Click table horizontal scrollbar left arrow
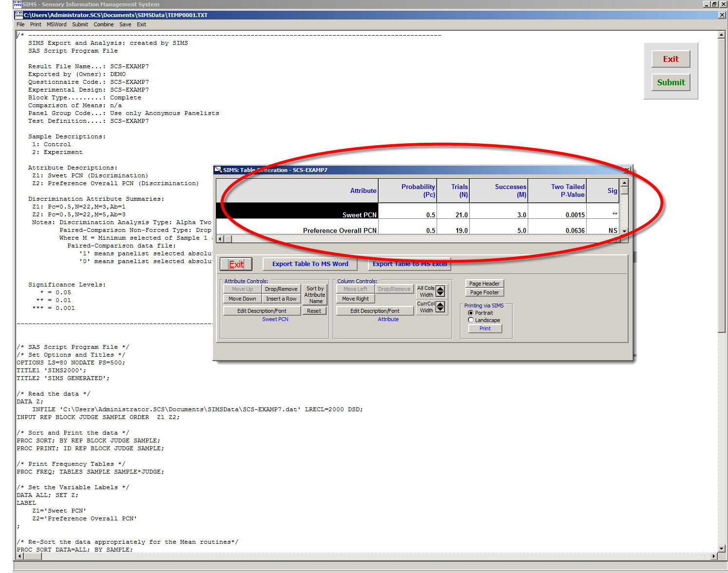This screenshot has height=573, width=728. click(x=220, y=239)
